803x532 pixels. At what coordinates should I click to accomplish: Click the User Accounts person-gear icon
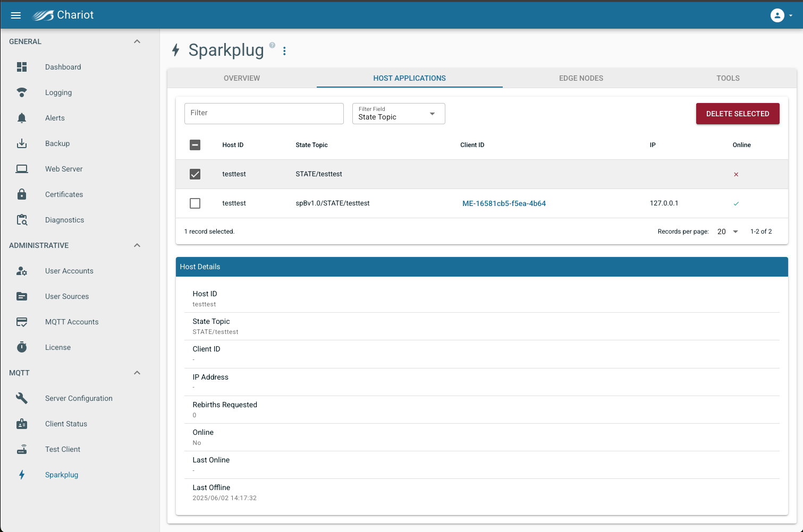click(22, 271)
